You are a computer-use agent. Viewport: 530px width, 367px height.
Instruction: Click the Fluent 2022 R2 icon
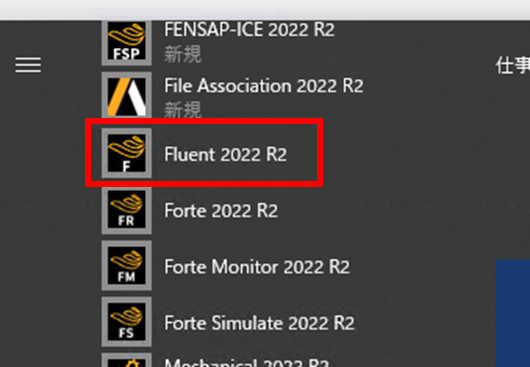click(x=126, y=153)
